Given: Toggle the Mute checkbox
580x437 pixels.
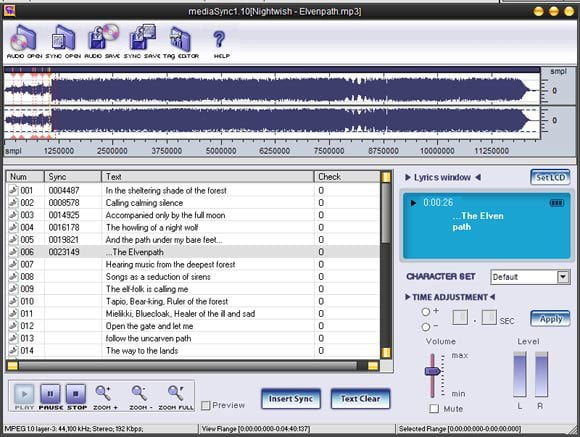Looking at the screenshot, I should [x=434, y=409].
